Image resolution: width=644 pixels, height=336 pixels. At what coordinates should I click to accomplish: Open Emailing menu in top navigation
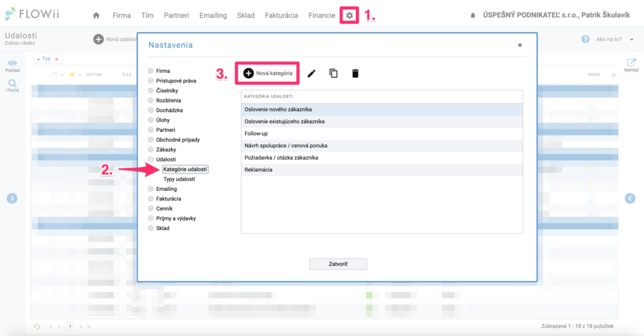[213, 15]
